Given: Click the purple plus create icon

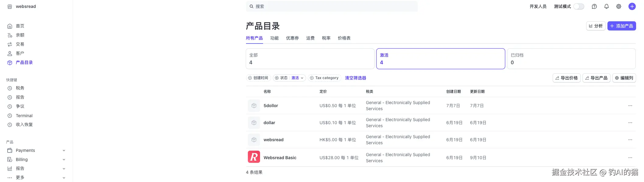Looking at the screenshot, I should [x=632, y=6].
